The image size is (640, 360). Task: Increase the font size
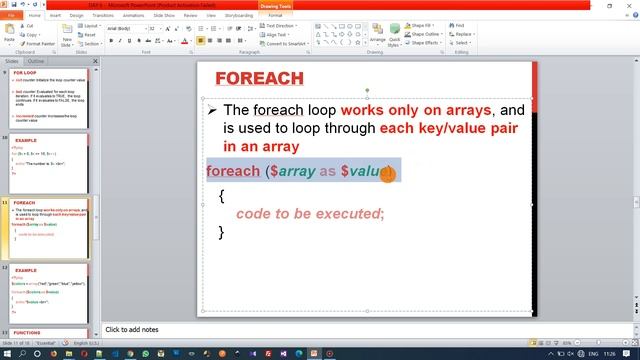click(167, 29)
